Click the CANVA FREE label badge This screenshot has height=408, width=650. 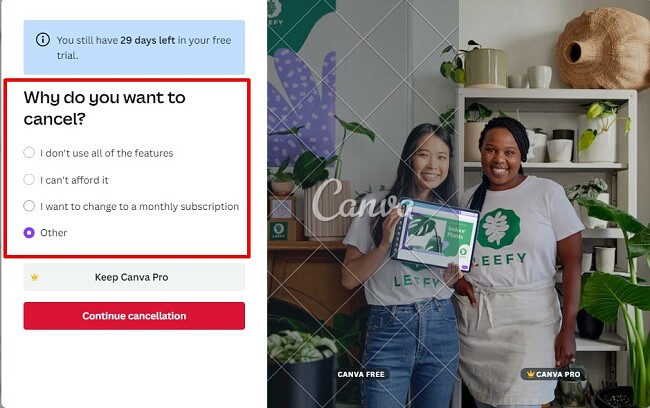(x=361, y=374)
